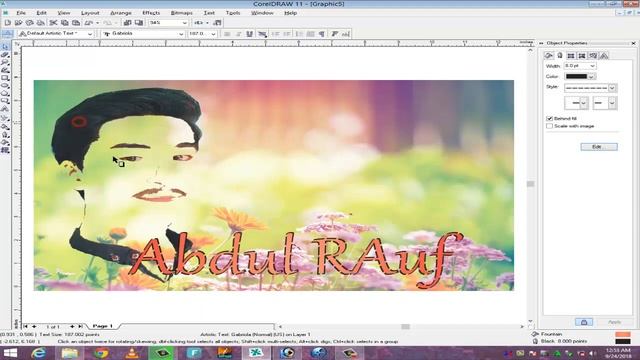Click the Open file icon
This screenshot has width=640, height=360.
(18, 23)
